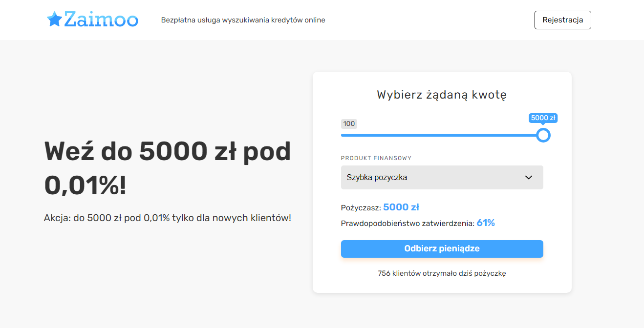
Task: Click the 5000 zł slider tooltip bubble
Action: 543,118
